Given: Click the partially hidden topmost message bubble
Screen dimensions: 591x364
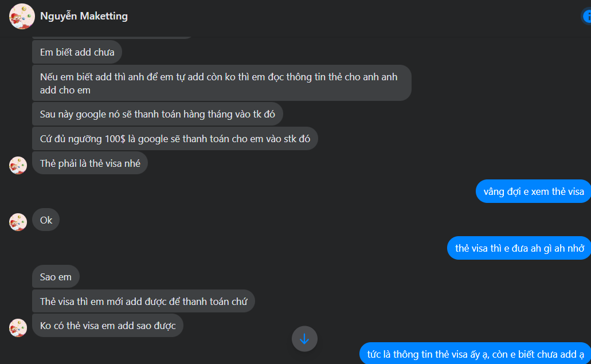Looking at the screenshot, I should (x=113, y=37).
